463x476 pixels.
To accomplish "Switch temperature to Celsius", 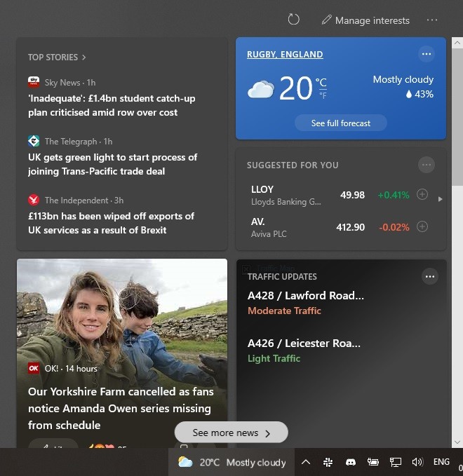I will pos(321,82).
